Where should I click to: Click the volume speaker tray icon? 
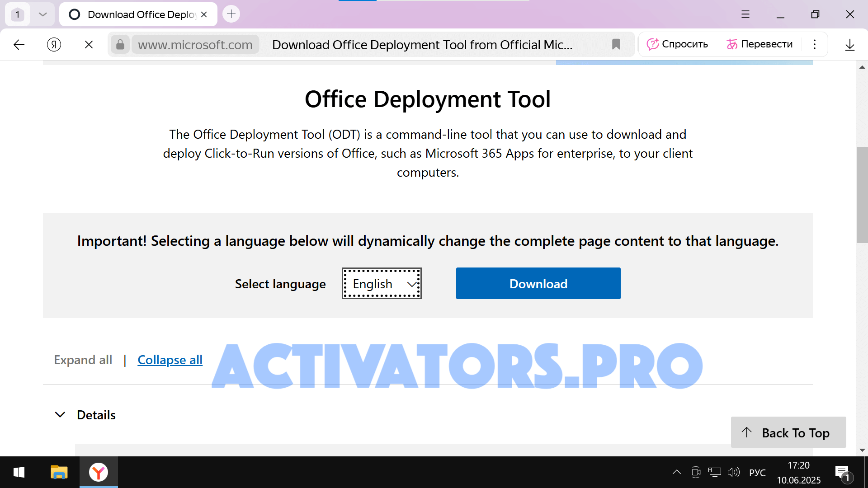(x=733, y=473)
